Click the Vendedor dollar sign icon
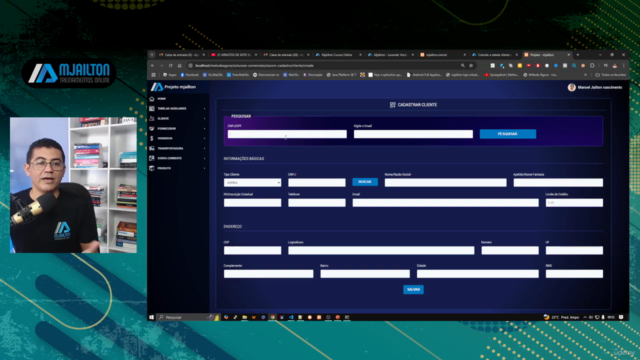 pos(152,138)
